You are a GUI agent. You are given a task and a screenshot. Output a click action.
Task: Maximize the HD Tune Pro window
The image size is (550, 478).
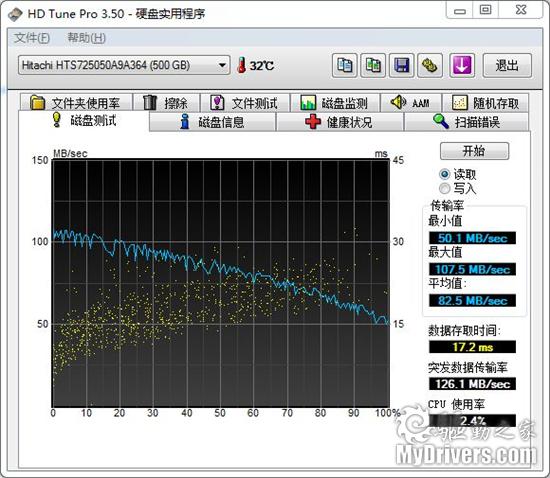click(x=485, y=11)
